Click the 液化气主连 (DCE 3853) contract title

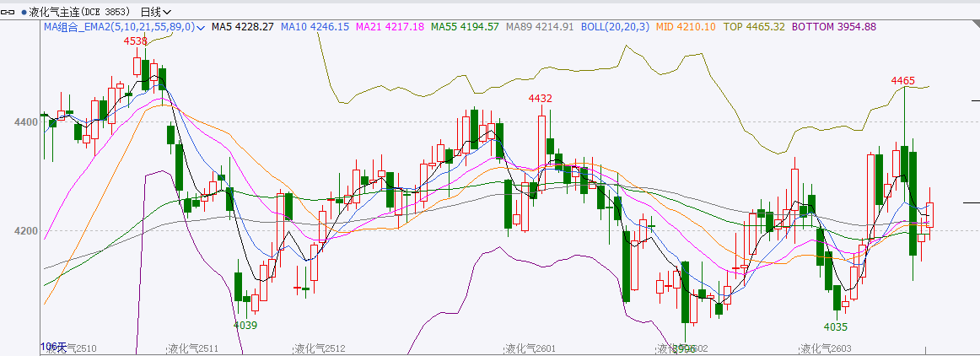pos(80,12)
